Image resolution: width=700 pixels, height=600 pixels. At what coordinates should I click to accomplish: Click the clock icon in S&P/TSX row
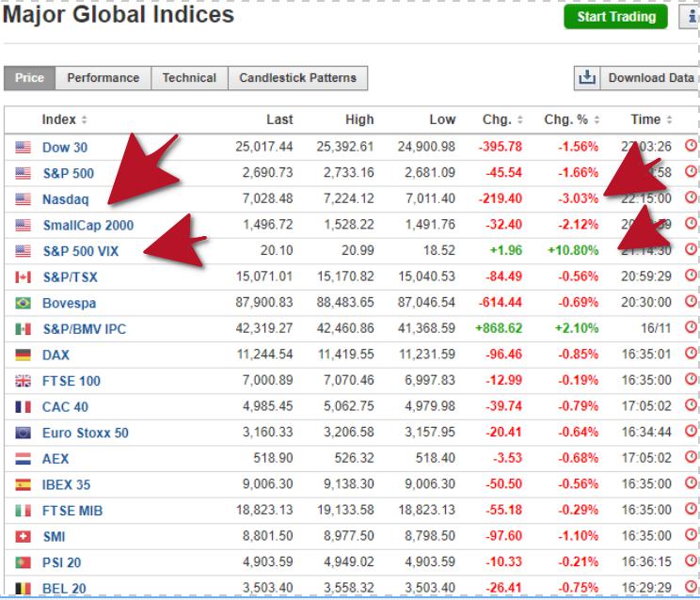point(692,276)
